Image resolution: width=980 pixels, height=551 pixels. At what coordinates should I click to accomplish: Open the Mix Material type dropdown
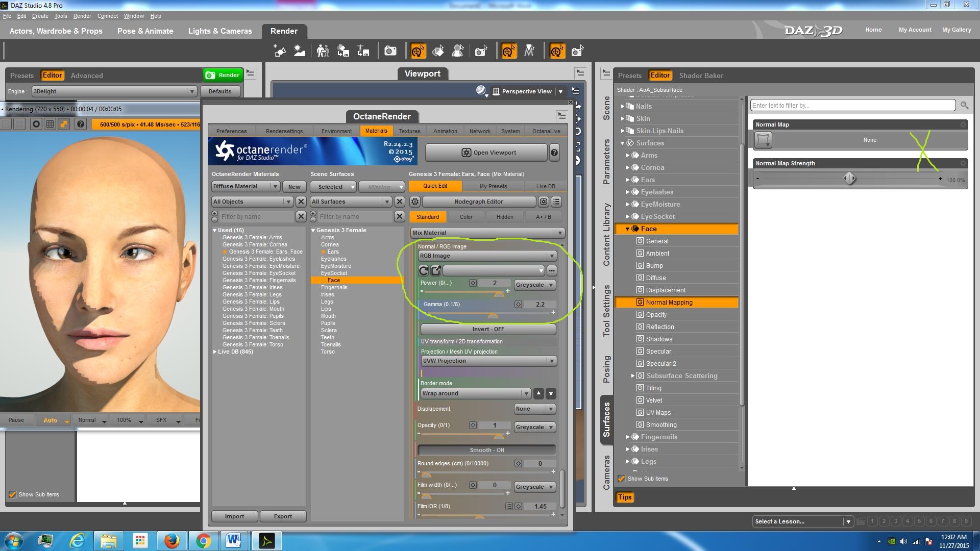coord(487,233)
